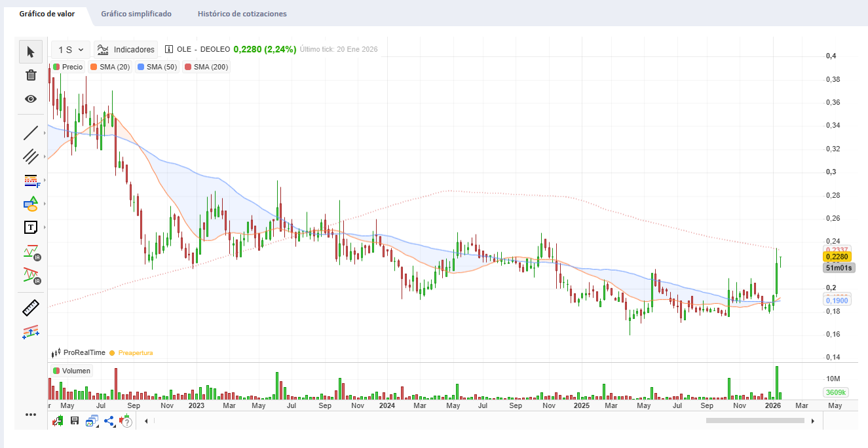Image resolution: width=868 pixels, height=448 pixels.
Task: Click the 0,4 price axis label
Action: tap(831, 56)
